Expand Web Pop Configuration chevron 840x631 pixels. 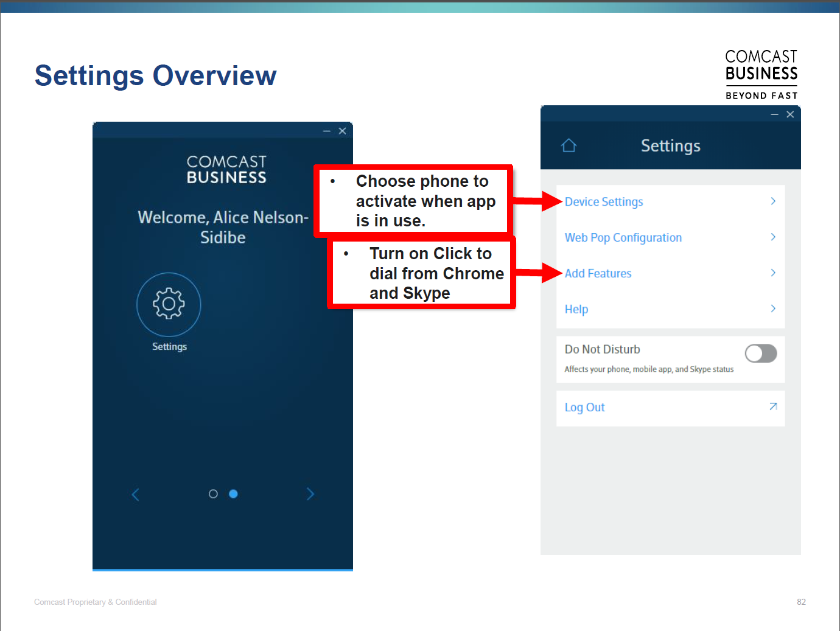[773, 237]
